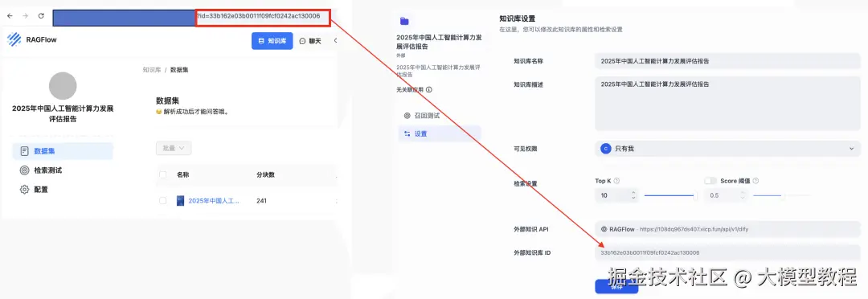This screenshot has height=299, width=868.
Task: Click the Top K help icon
Action: [616, 181]
